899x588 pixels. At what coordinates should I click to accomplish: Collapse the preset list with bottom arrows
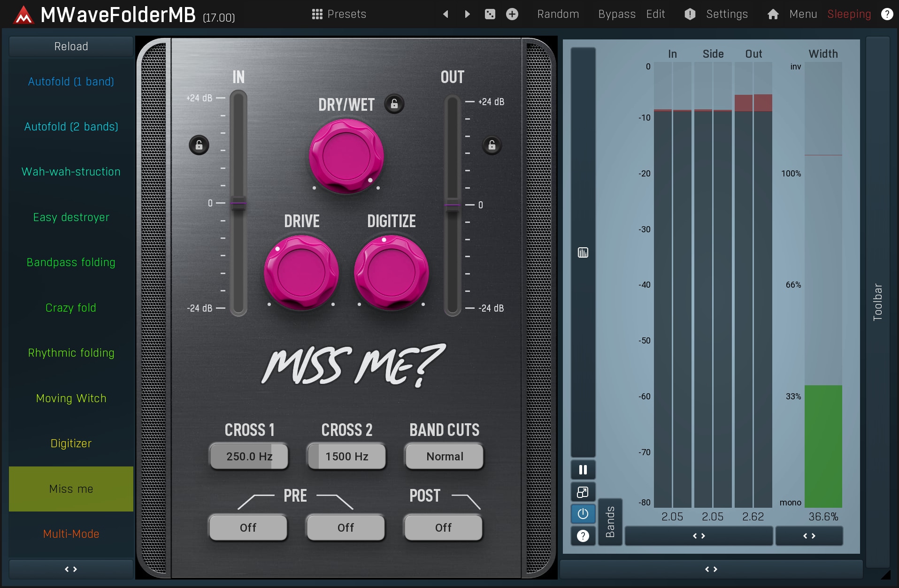pyautogui.click(x=71, y=569)
